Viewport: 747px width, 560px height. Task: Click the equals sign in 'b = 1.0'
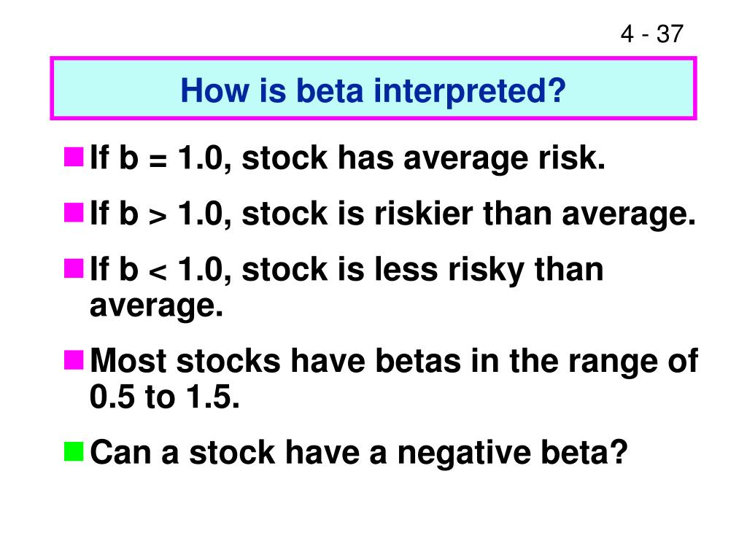click(158, 160)
